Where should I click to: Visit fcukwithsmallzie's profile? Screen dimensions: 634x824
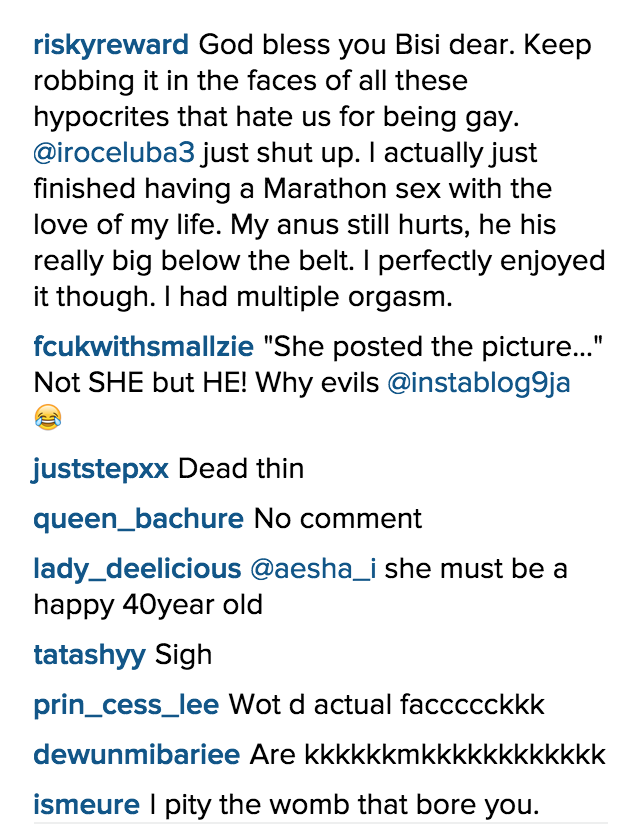click(x=144, y=348)
